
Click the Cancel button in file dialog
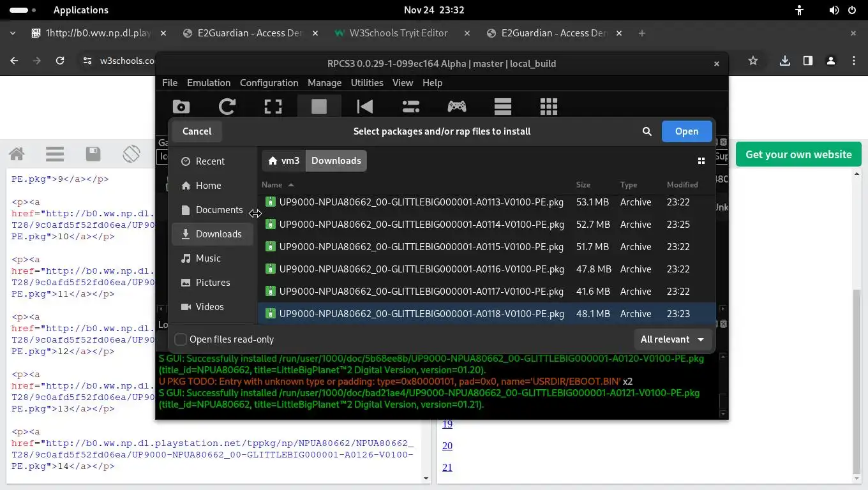point(197,131)
